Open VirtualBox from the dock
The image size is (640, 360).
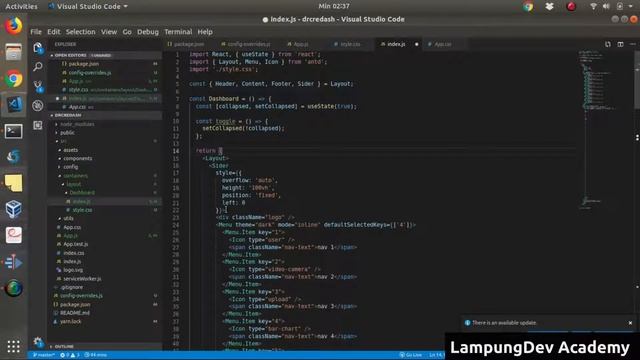[13, 209]
